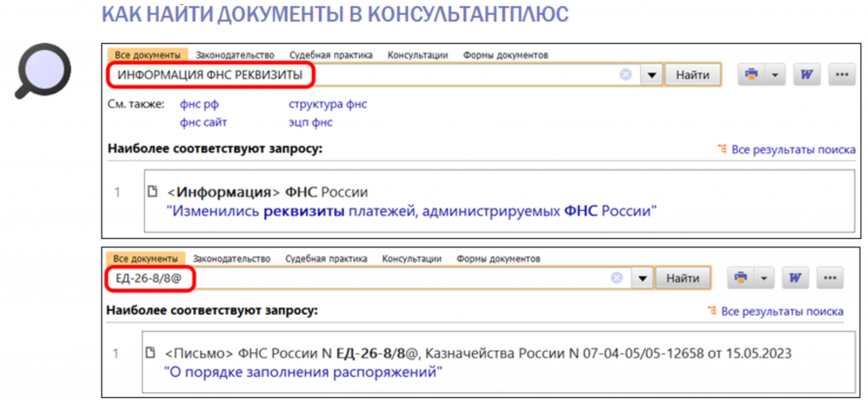Click the printer icon in the upper panel

(x=751, y=75)
